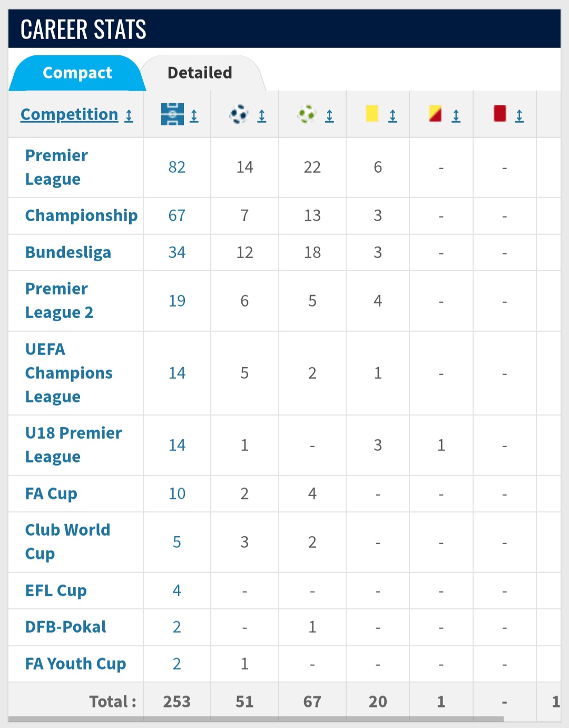Image resolution: width=569 pixels, height=728 pixels.
Task: Click the yellow card icon
Action: click(372, 114)
